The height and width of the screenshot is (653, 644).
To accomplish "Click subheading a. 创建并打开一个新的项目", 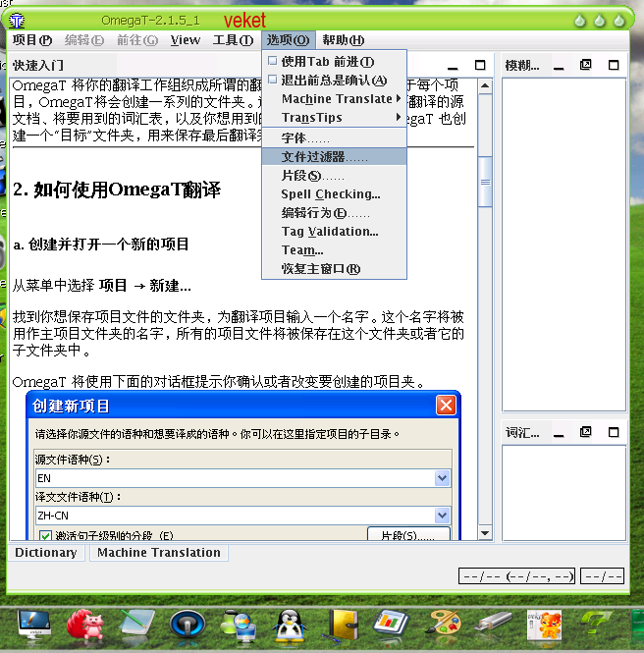I will [x=101, y=245].
